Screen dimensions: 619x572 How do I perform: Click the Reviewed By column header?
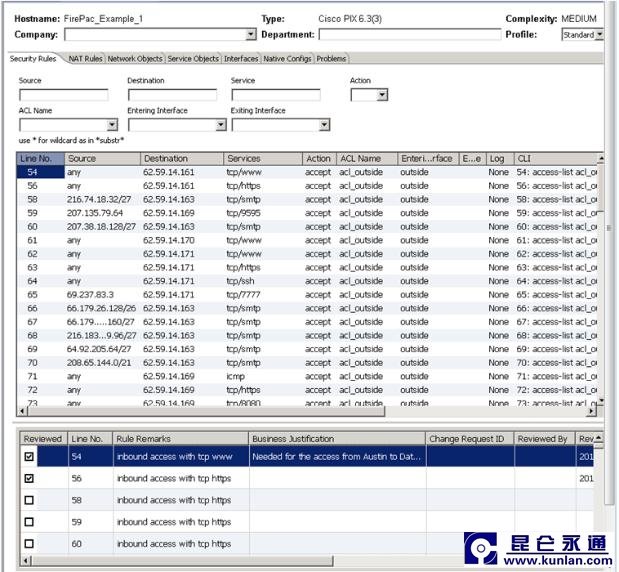545,439
